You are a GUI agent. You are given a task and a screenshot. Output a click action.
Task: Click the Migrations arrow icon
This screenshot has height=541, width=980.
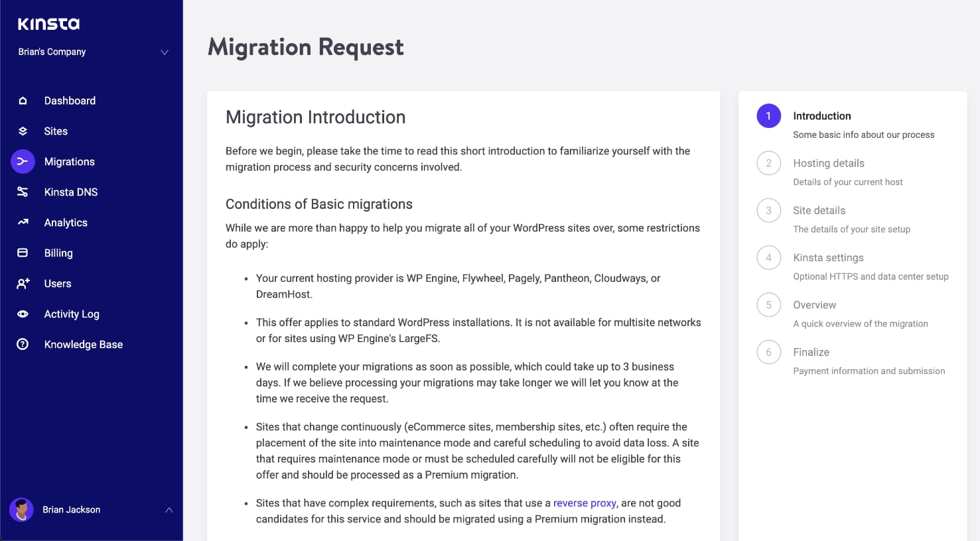(x=23, y=162)
